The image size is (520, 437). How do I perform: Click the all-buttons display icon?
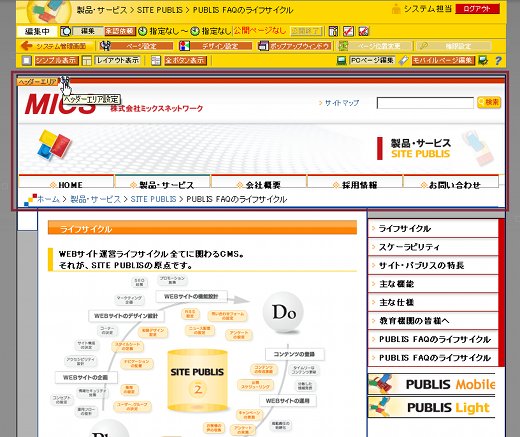coord(156,60)
